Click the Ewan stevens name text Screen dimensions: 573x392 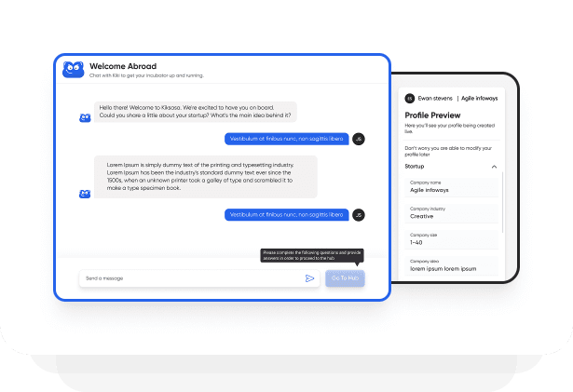coord(435,99)
